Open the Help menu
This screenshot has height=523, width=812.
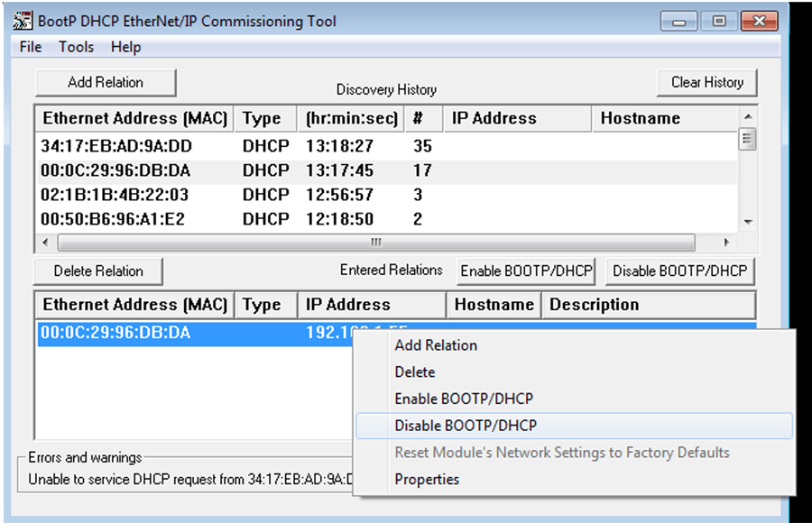pyautogui.click(x=125, y=47)
